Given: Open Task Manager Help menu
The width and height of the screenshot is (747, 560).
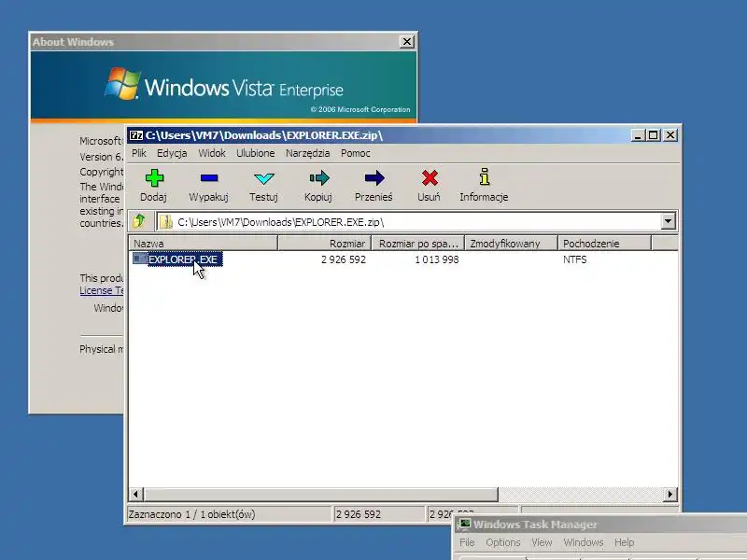Looking at the screenshot, I should coord(624,542).
